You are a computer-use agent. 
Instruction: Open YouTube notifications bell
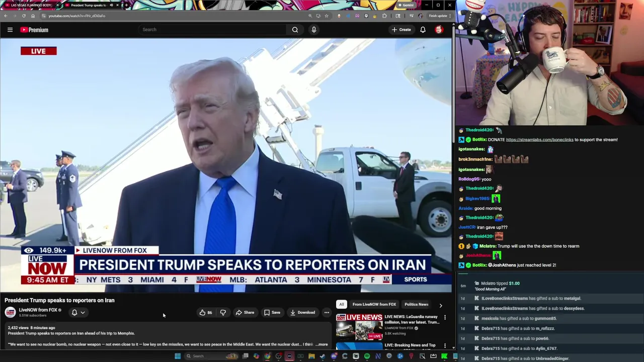pyautogui.click(x=423, y=30)
